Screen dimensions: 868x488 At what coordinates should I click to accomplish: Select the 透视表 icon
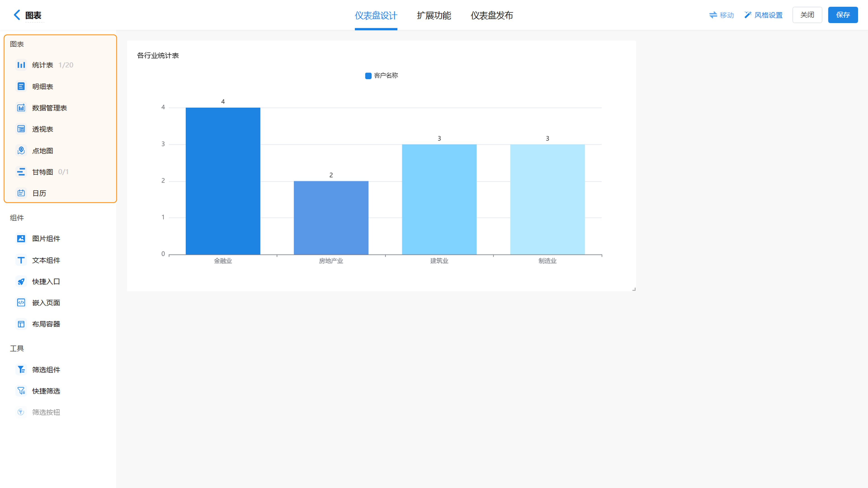tap(21, 129)
